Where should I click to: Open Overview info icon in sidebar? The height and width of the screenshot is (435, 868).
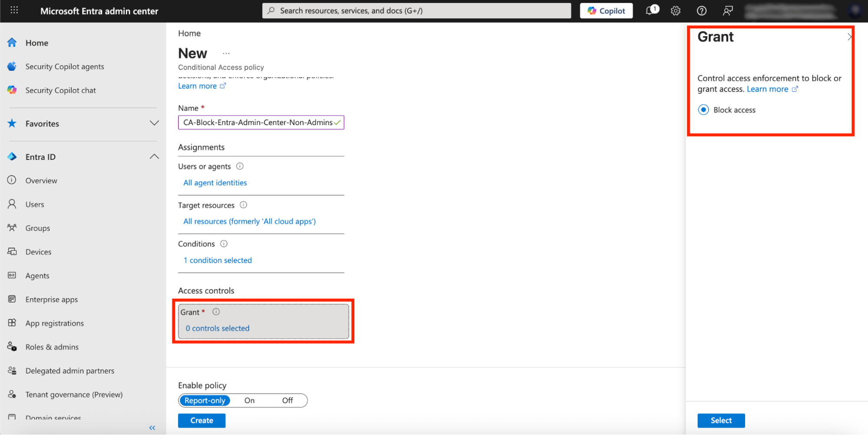[12, 180]
